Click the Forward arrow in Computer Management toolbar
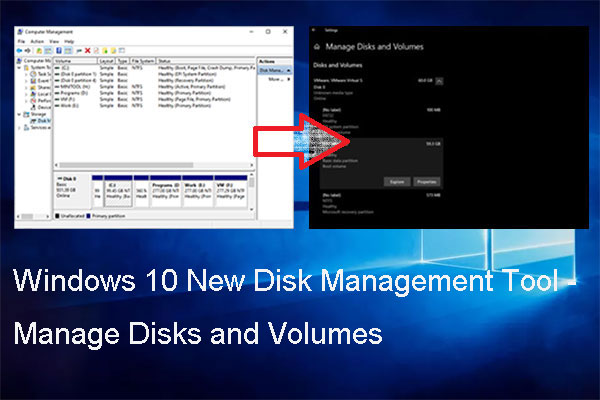The height and width of the screenshot is (400, 600). click(28, 51)
